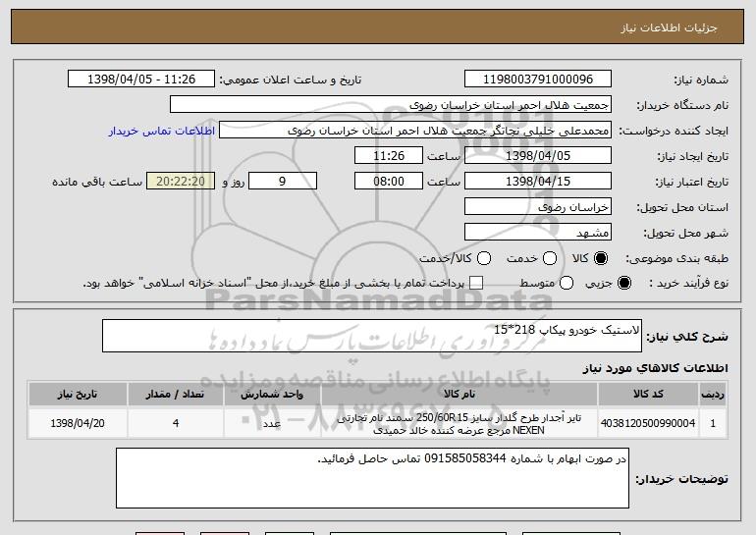The width and height of the screenshot is (756, 535).
Task: Click the creation date field 1398/04/05
Action: [538, 156]
